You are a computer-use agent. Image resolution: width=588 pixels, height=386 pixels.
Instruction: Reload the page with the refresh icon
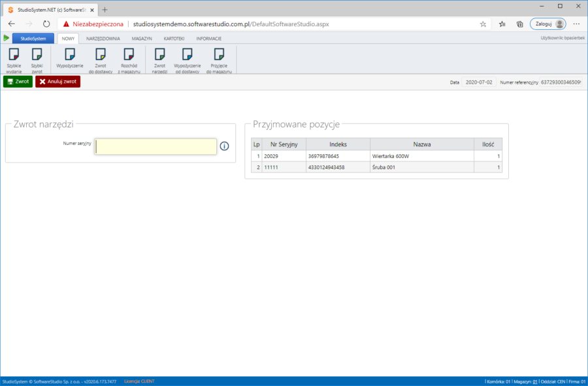point(46,24)
